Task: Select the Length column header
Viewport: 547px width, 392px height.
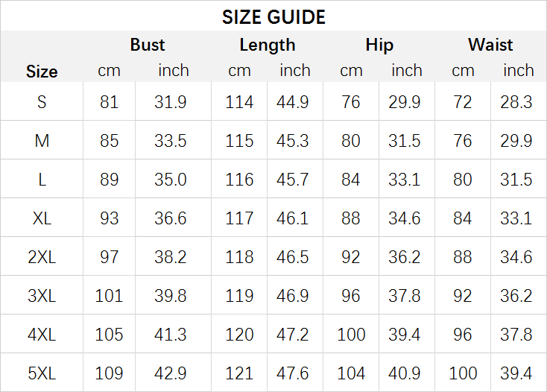Action: pyautogui.click(x=267, y=45)
